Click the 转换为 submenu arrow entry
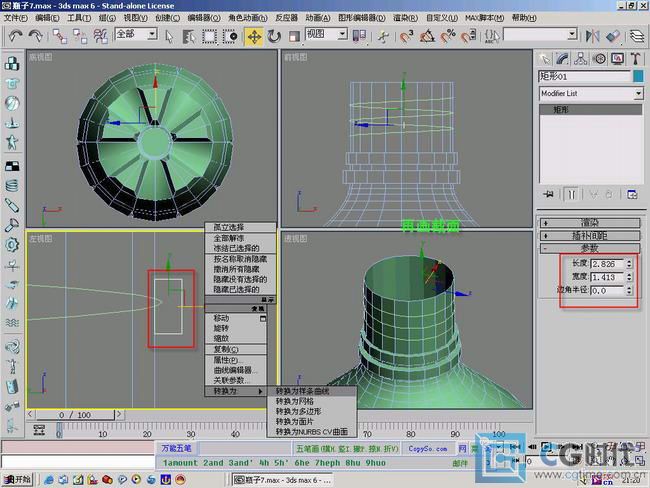650x488 pixels. point(236,391)
